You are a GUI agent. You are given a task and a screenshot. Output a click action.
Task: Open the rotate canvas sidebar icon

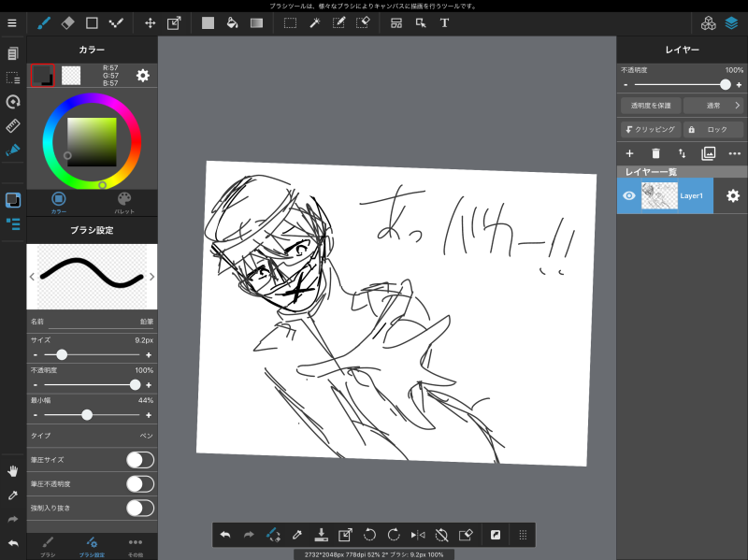pos(13,102)
